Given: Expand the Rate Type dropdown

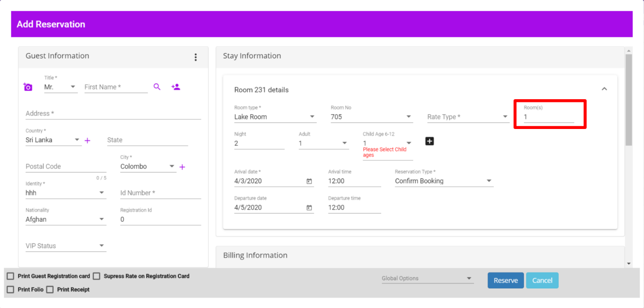Looking at the screenshot, I should 467,117.
